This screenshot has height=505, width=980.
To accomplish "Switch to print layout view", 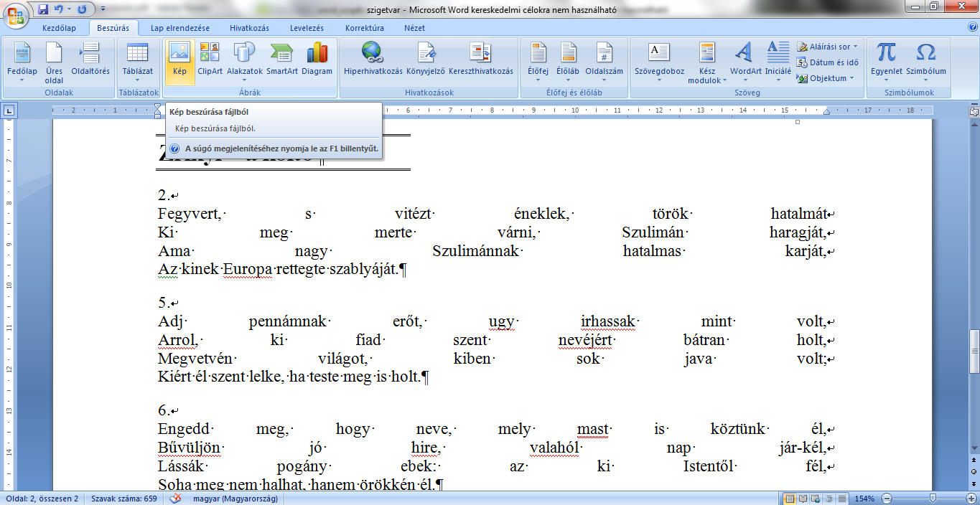I will pyautogui.click(x=790, y=499).
